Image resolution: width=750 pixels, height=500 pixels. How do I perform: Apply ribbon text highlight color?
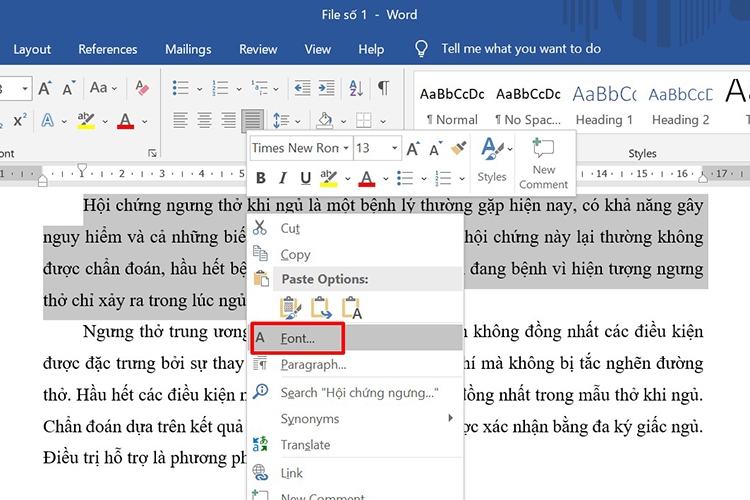coord(86,120)
